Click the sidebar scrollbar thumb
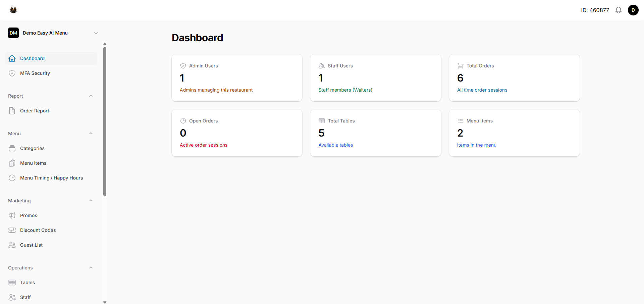The width and height of the screenshot is (644, 304). coord(105,121)
